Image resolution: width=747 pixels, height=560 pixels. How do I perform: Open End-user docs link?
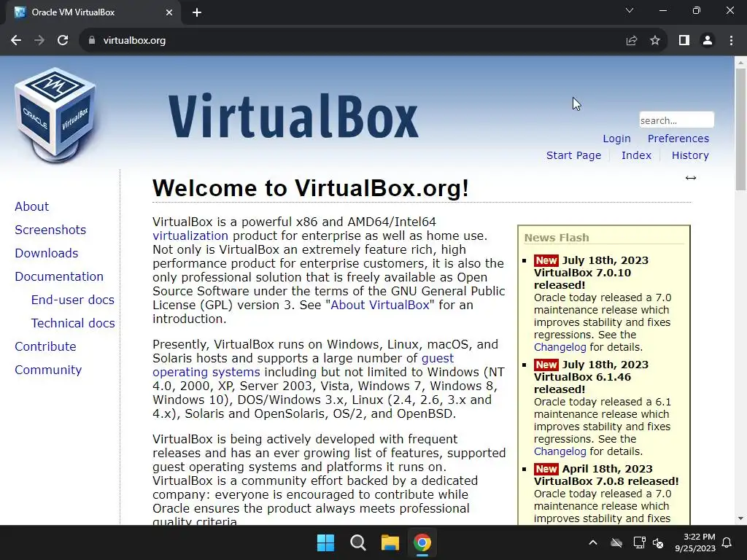[72, 300]
